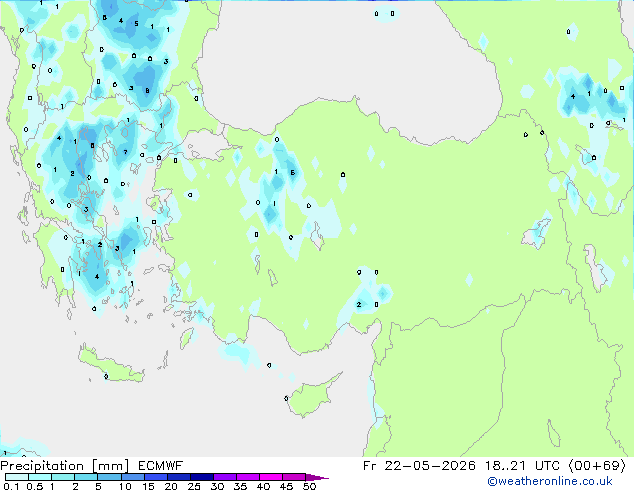Click the 30–35 mm purple legend swatch

224,477
